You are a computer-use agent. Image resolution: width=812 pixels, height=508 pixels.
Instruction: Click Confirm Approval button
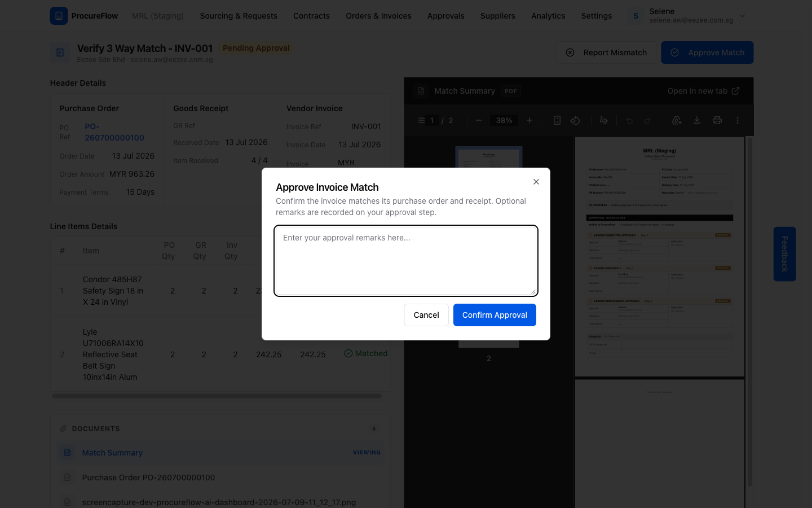pos(495,315)
